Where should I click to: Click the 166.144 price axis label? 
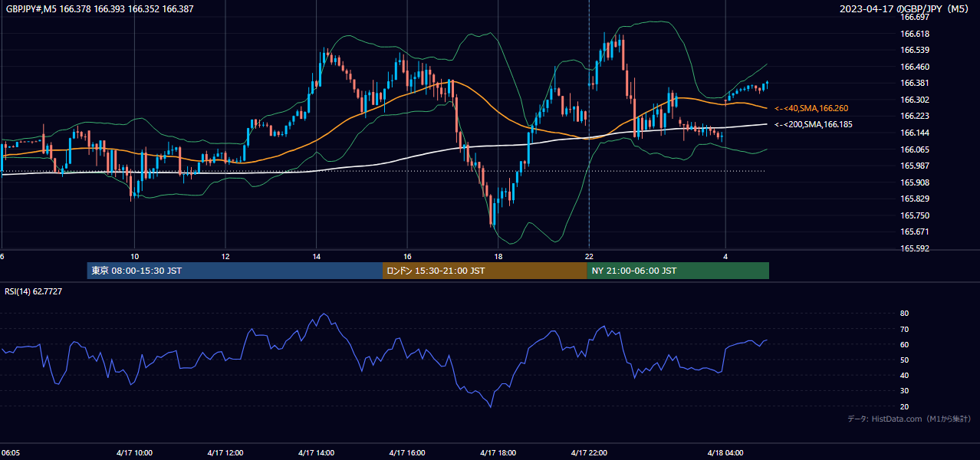click(914, 133)
